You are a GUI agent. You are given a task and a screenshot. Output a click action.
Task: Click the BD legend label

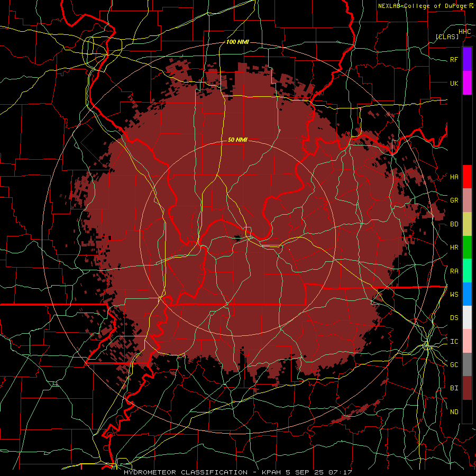click(x=454, y=224)
